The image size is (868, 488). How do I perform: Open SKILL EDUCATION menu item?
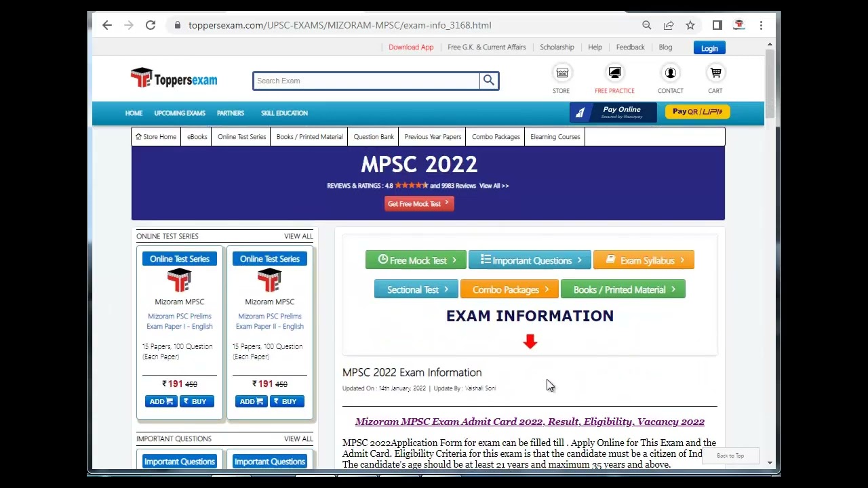click(284, 113)
